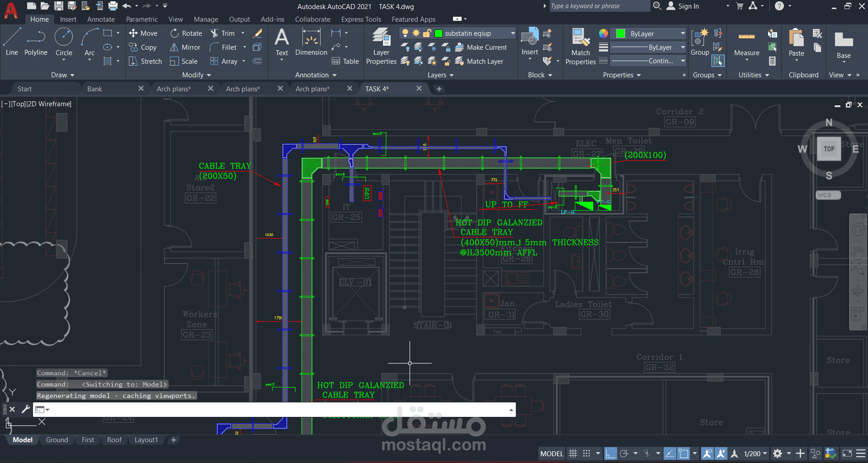Switch to the Bank drawing tab
Viewport: 868px width, 463px height.
pyautogui.click(x=94, y=89)
